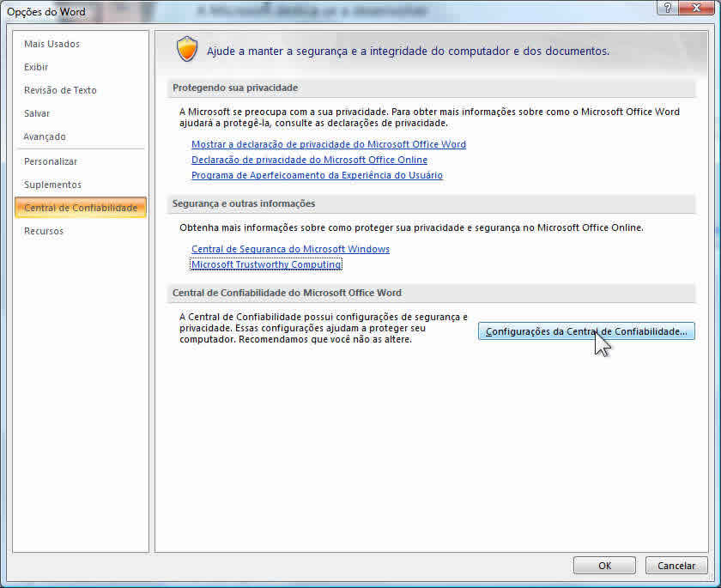Viewport: 721px width, 588px height.
Task: Select Avançado in the sidebar
Action: [x=45, y=136]
